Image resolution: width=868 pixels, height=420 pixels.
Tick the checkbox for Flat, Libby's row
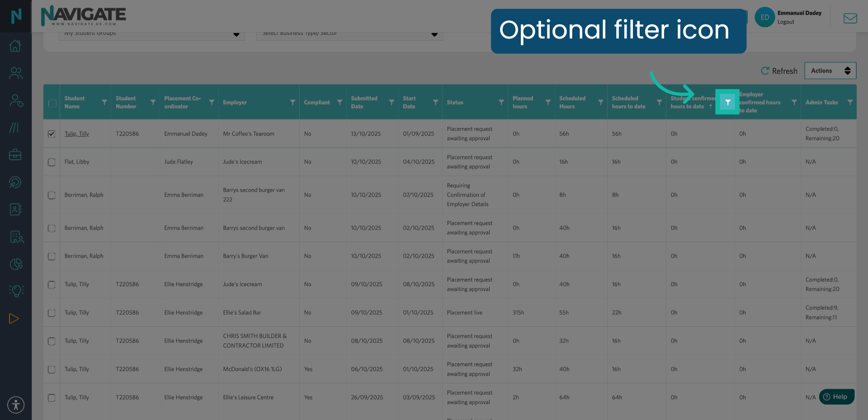[52, 162]
